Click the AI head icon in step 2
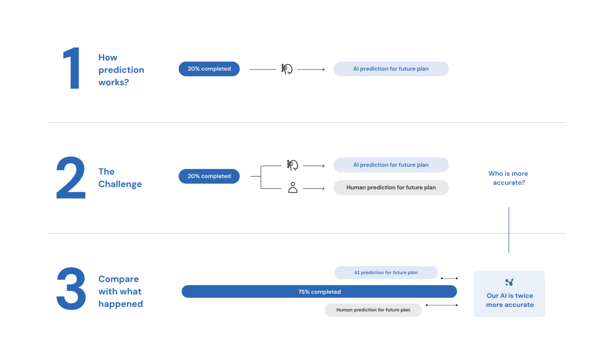This screenshot has width=614, height=364. pos(292,165)
